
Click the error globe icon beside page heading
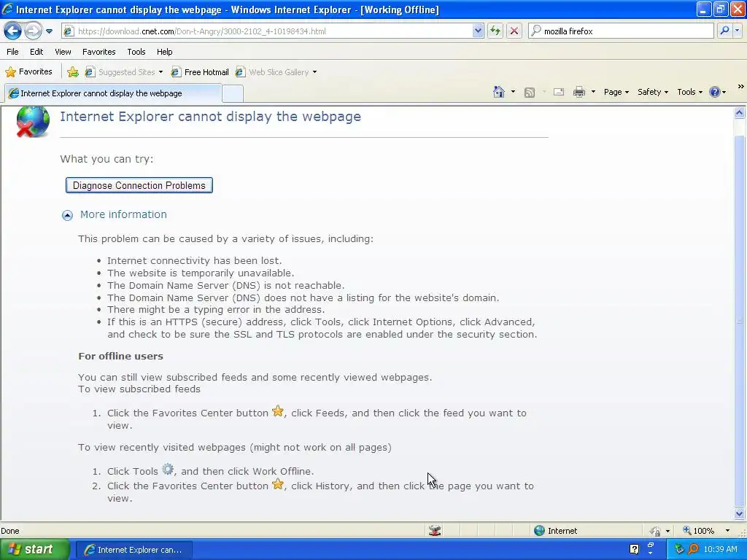(32, 122)
